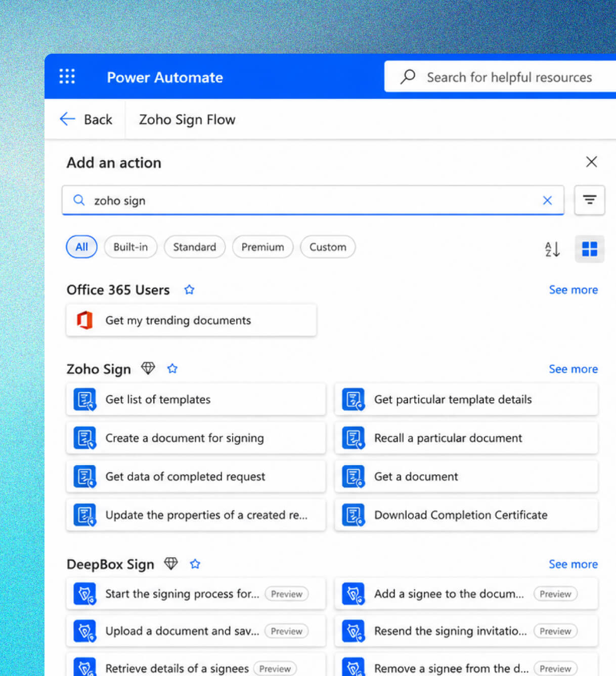The width and height of the screenshot is (616, 676).
Task: Choose Create a document for signing
Action: tap(196, 438)
